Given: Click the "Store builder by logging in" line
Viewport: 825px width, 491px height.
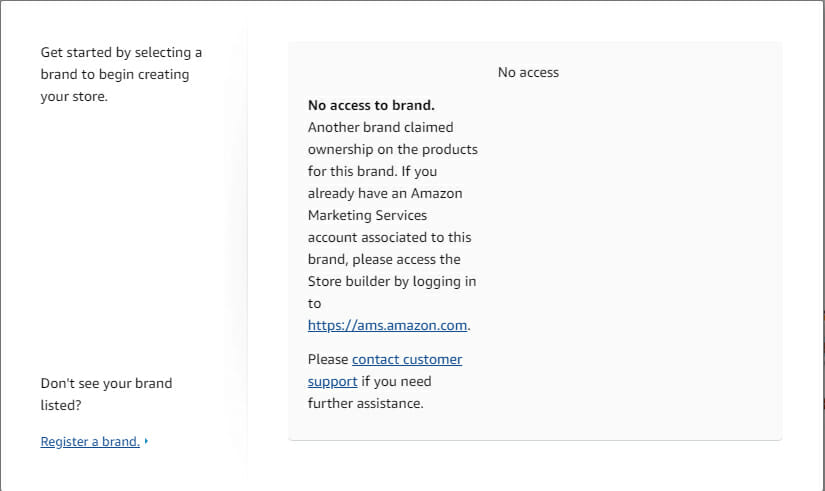Looking at the screenshot, I should [x=392, y=282].
